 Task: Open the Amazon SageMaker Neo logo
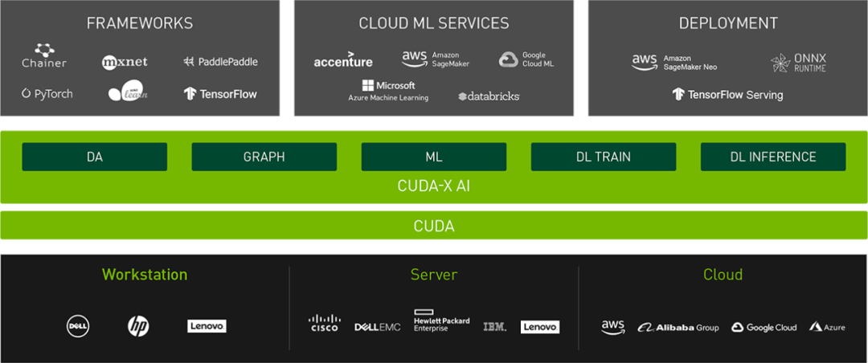pyautogui.click(x=674, y=63)
